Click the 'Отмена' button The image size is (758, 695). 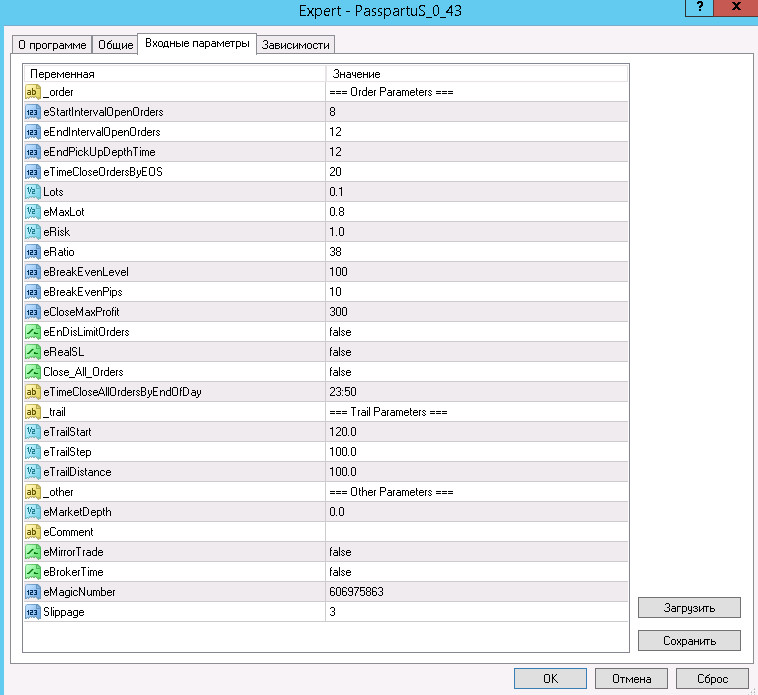click(631, 679)
